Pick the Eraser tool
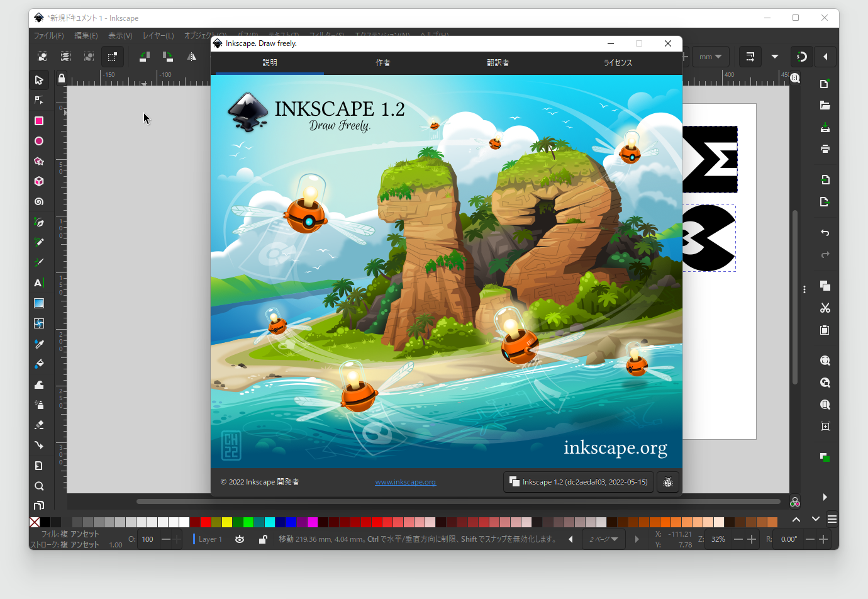868x599 pixels. pos(39,425)
